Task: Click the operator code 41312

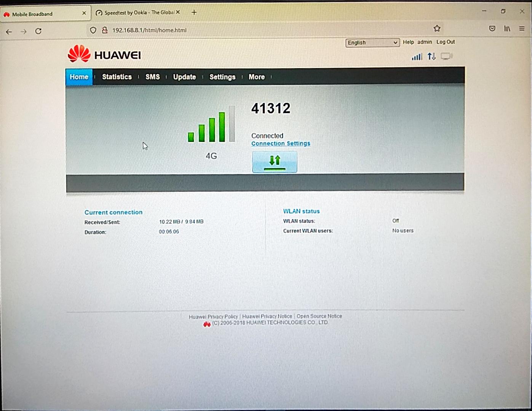Action: 271,108
